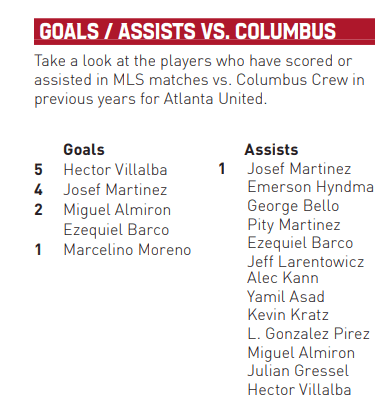Select Kevin Kratz in the assists list

point(288,315)
